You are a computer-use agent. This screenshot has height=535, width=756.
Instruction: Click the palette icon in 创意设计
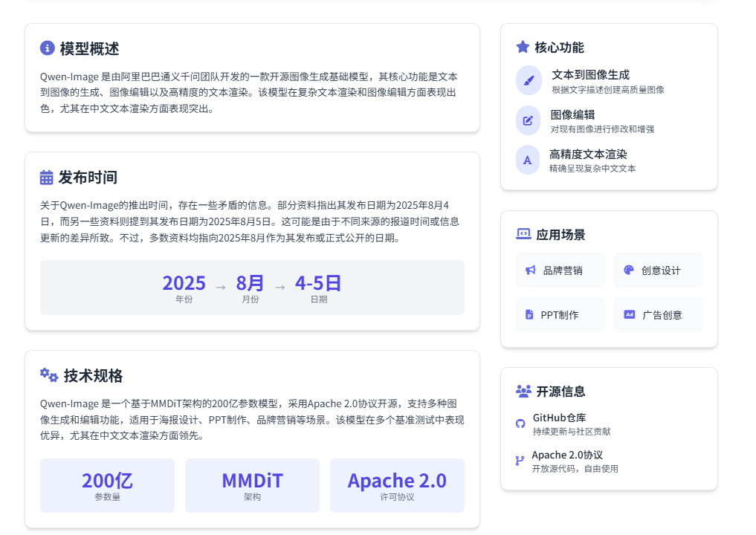click(x=629, y=270)
